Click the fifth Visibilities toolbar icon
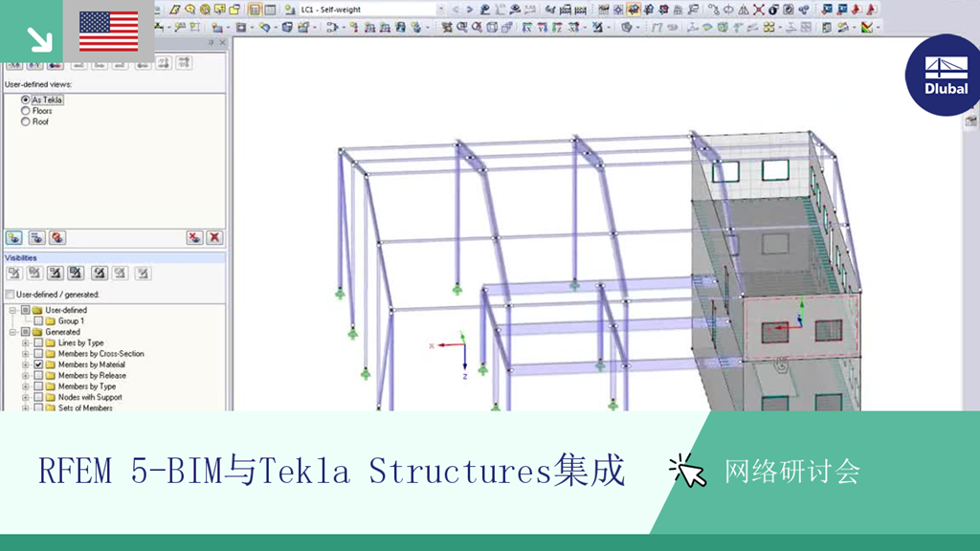The image size is (980, 551). pyautogui.click(x=99, y=273)
